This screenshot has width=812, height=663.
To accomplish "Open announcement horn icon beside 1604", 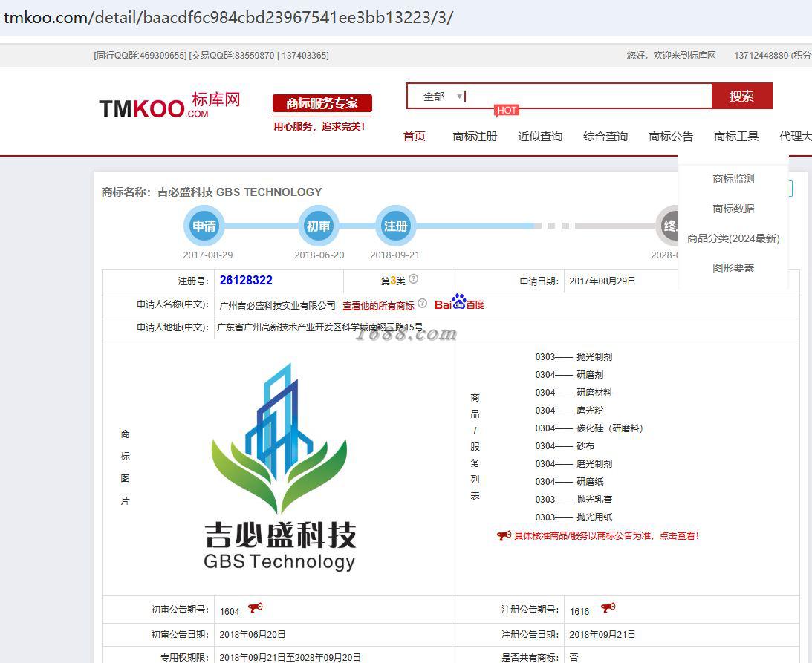I will pos(256,607).
